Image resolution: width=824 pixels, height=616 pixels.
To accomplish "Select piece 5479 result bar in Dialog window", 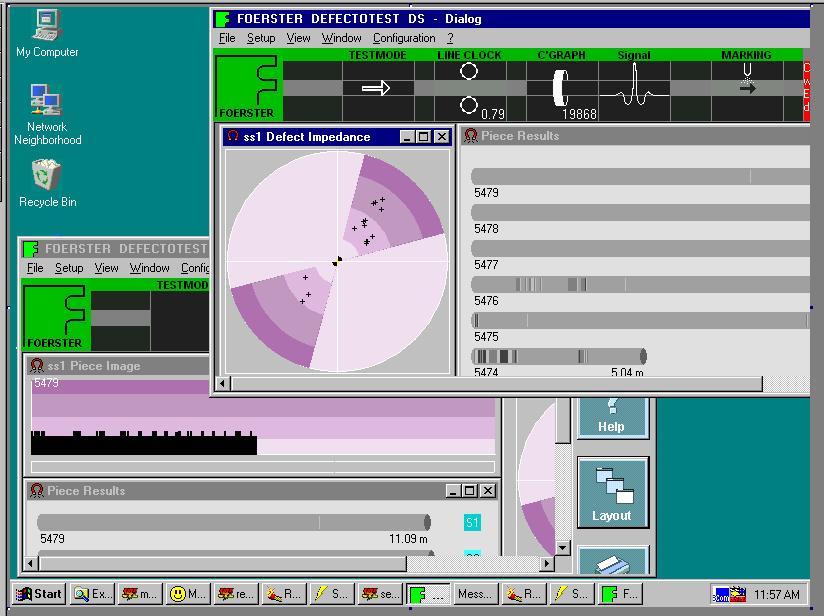I will pyautogui.click(x=640, y=176).
